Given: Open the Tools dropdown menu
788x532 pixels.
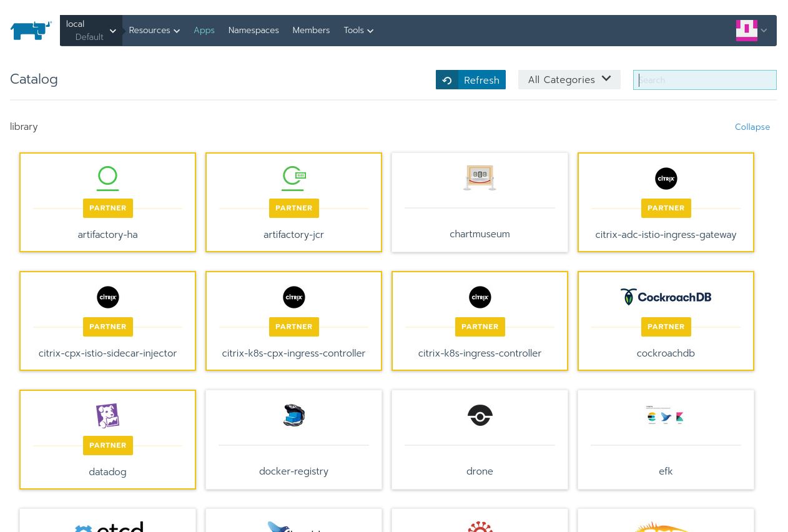Looking at the screenshot, I should click(x=358, y=31).
